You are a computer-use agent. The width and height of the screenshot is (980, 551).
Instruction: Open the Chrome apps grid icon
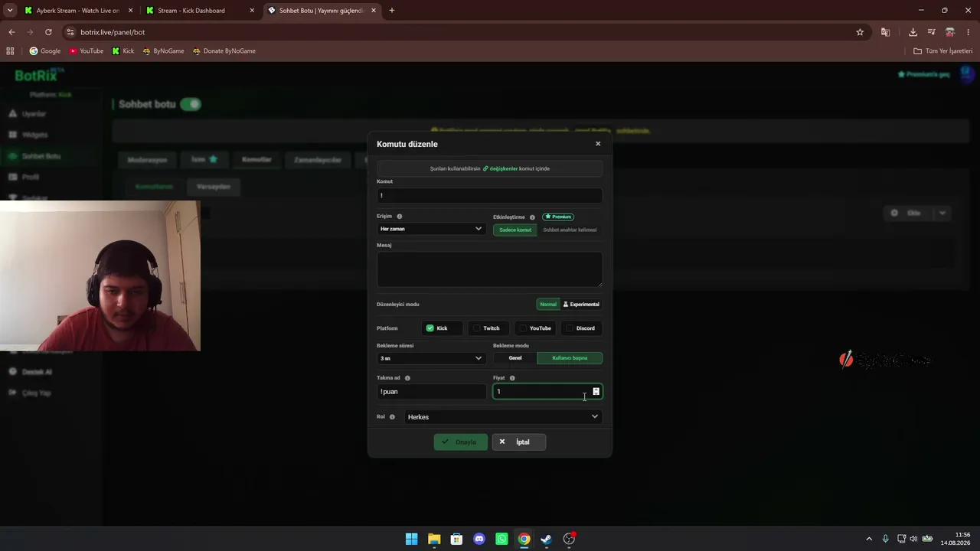click(x=10, y=51)
